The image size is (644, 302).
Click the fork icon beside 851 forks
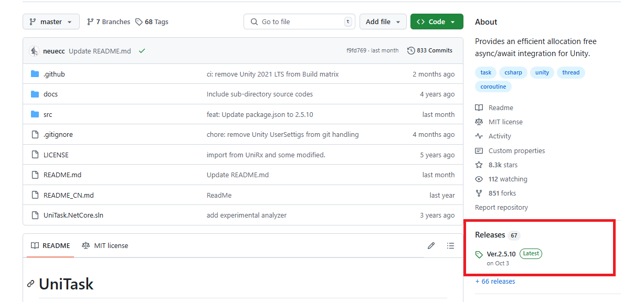479,193
